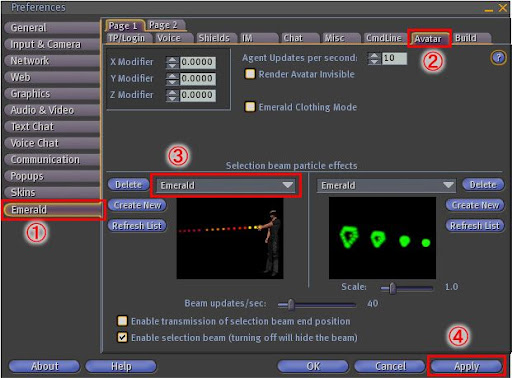Decrease Z Modifier with down arrow
The width and height of the screenshot is (512, 378).
172,99
